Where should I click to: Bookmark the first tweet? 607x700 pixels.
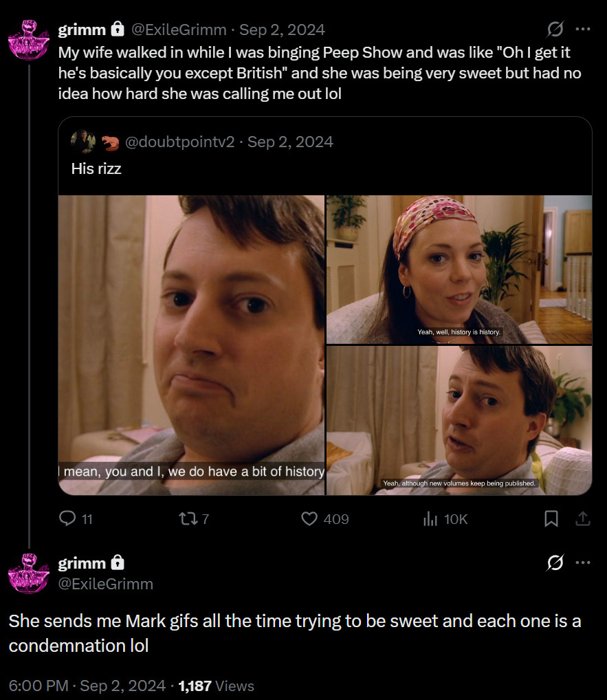551,519
